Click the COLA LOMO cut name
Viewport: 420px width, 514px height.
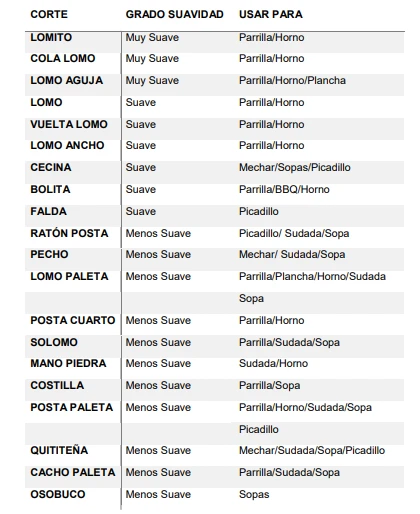[x=63, y=58]
